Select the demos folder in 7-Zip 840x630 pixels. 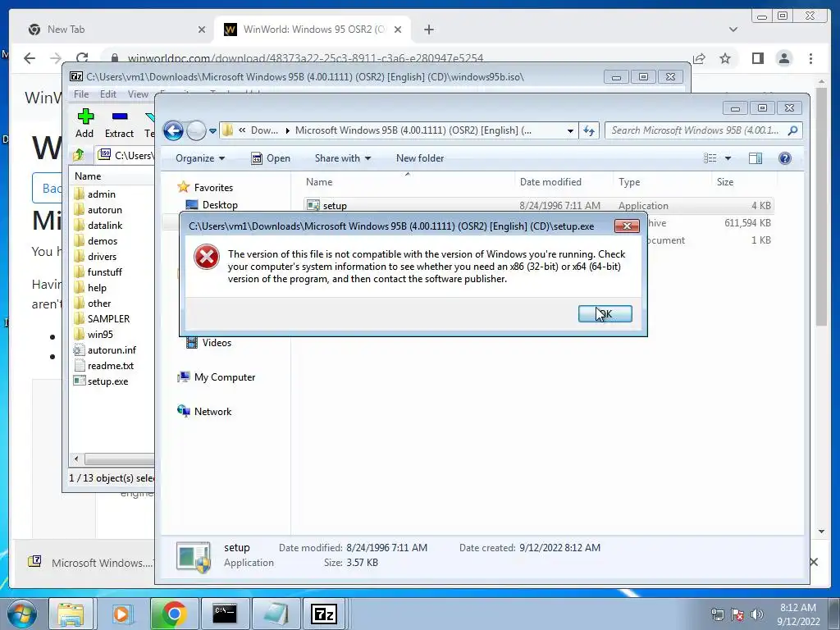point(103,240)
